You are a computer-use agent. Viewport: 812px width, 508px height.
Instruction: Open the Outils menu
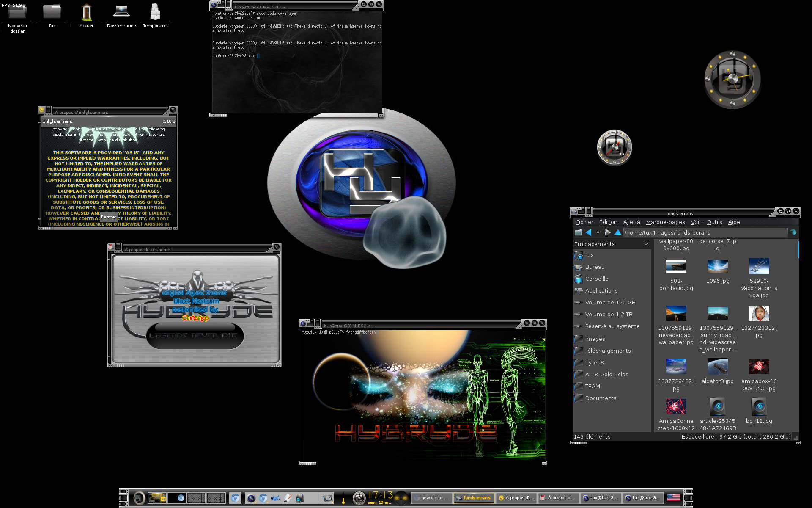click(714, 222)
